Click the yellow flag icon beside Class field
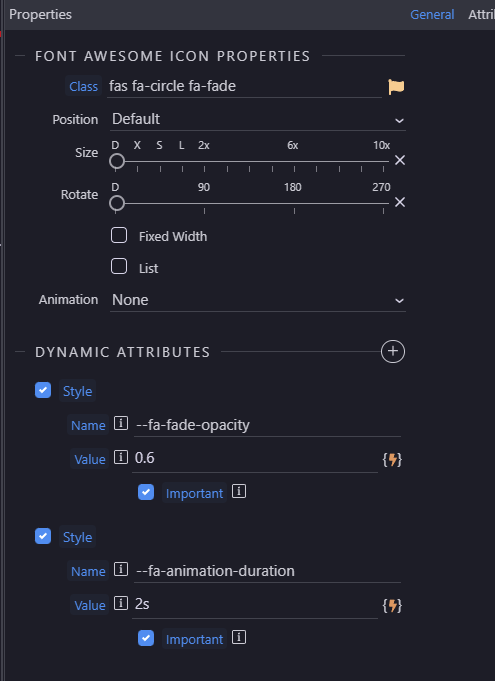The image size is (495, 681). tap(396, 87)
